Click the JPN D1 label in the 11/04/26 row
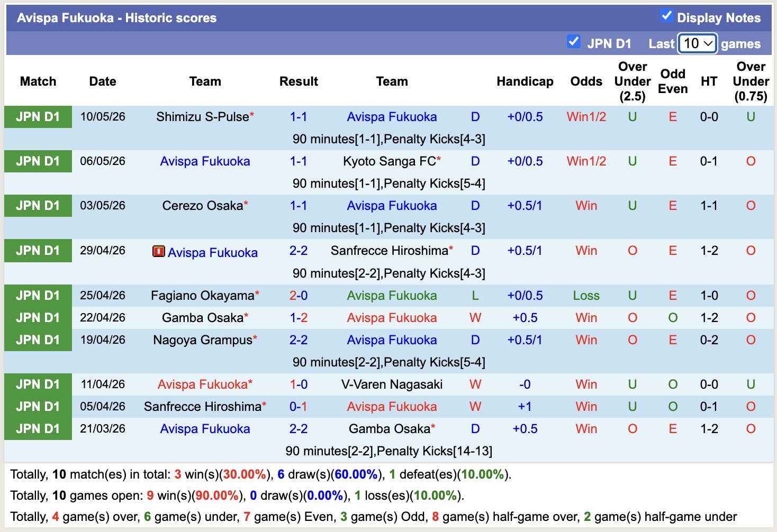This screenshot has height=532, width=777. [x=38, y=384]
